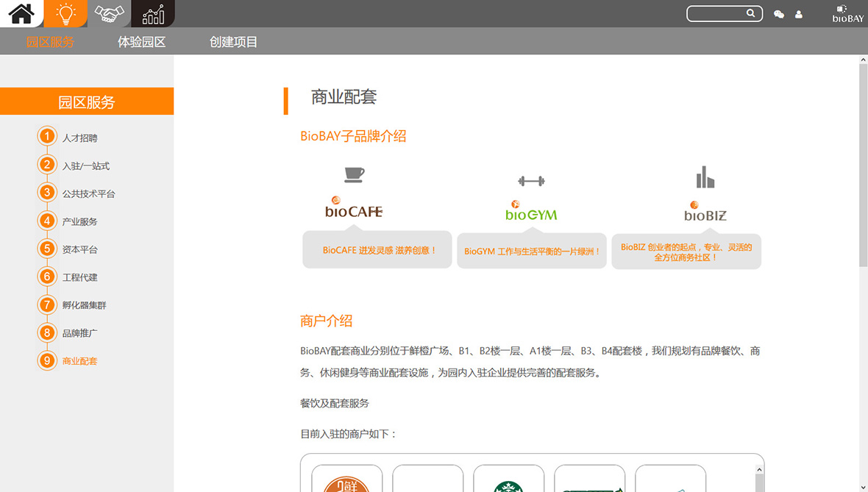Click the number 9 circle beside 商业配套

tap(47, 361)
